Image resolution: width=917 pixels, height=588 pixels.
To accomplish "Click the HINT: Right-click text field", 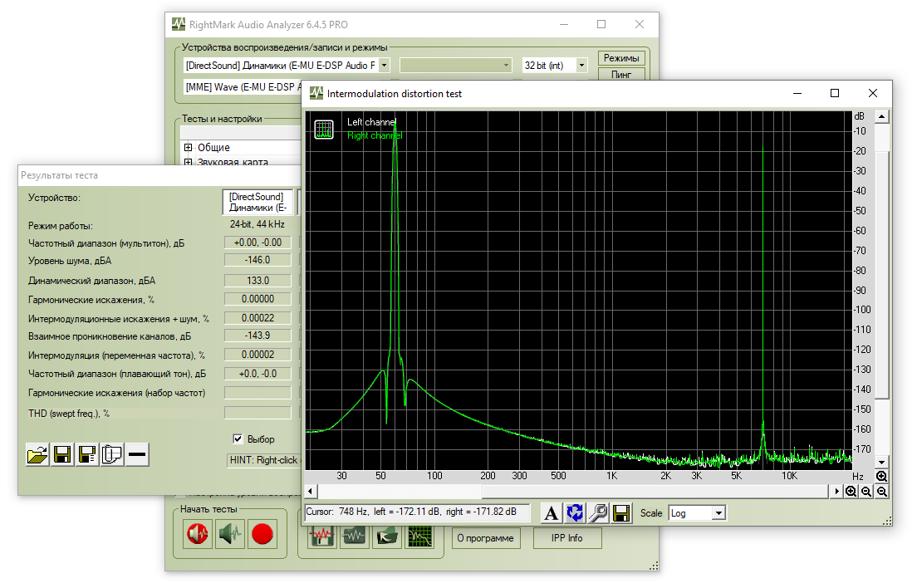I will coord(264,460).
